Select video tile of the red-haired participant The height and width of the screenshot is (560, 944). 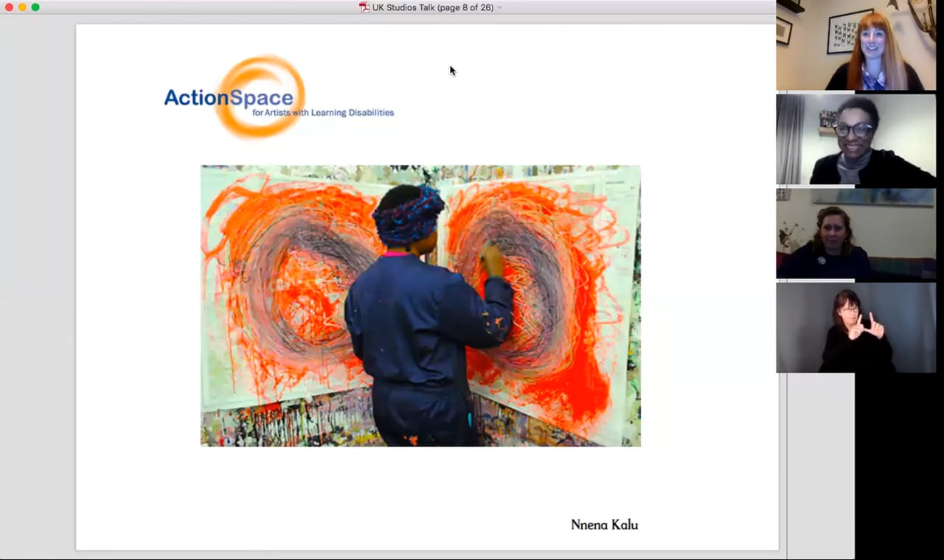tap(855, 46)
